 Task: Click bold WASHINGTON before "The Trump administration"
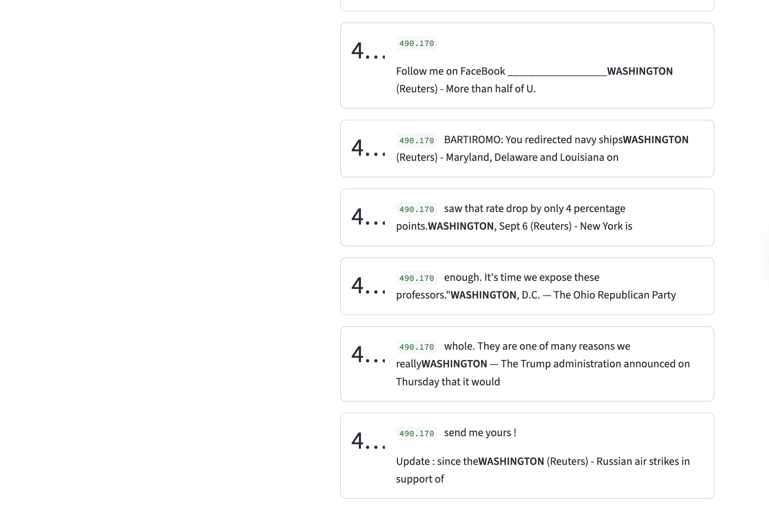tap(454, 364)
